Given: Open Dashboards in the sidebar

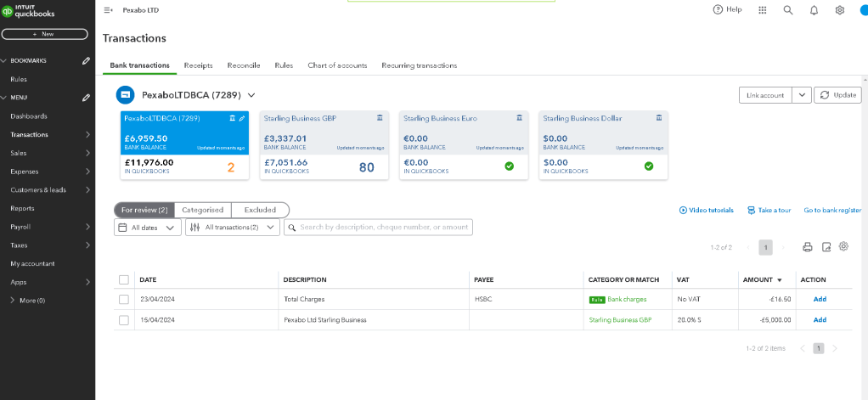Looking at the screenshot, I should click(29, 116).
